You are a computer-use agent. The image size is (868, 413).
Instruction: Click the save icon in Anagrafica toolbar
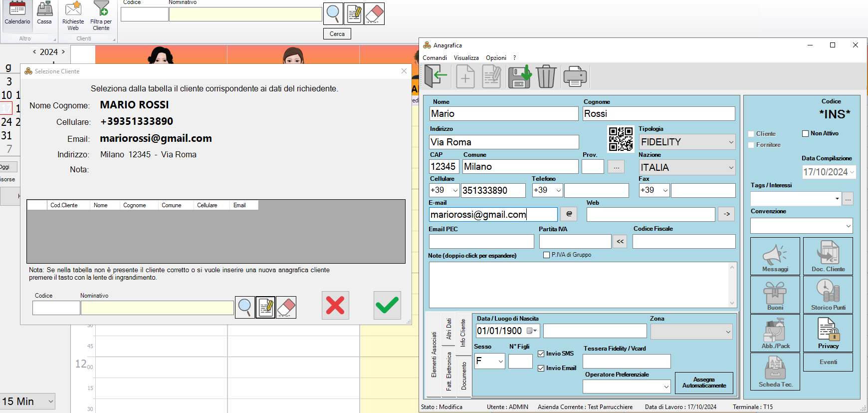[519, 77]
